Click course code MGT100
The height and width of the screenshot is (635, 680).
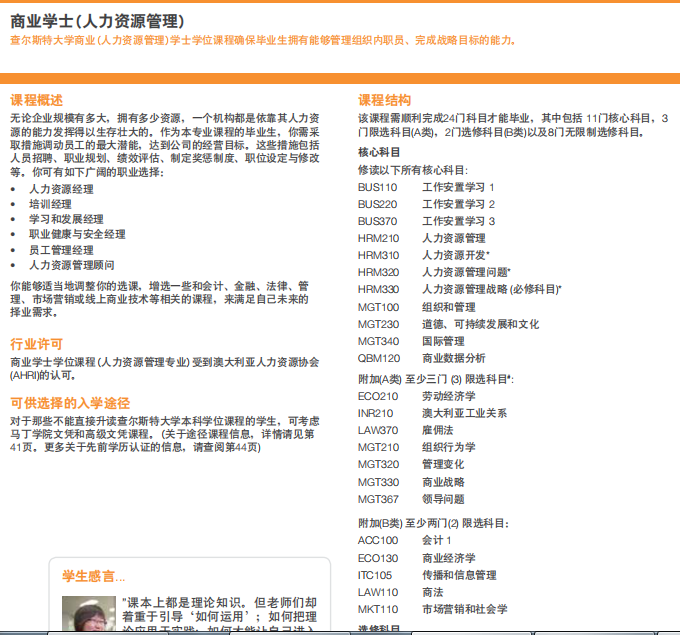[x=378, y=307]
